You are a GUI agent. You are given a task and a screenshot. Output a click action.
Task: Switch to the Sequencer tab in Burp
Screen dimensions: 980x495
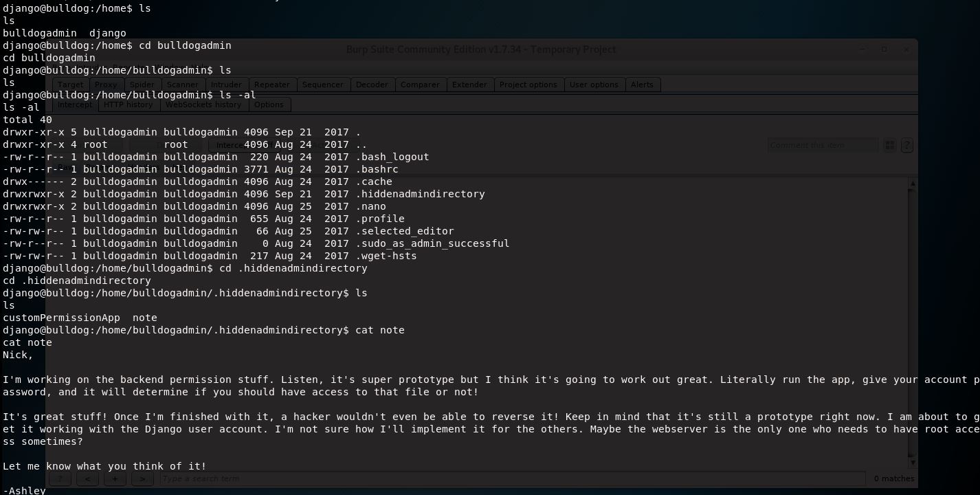tap(323, 85)
